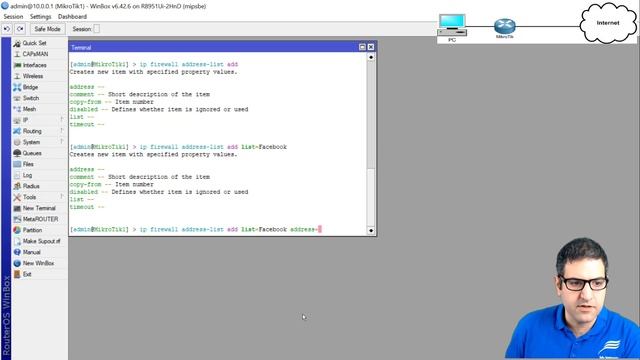Open the Switch sidebar icon
Screen dimensions: 640x360
click(x=17, y=98)
